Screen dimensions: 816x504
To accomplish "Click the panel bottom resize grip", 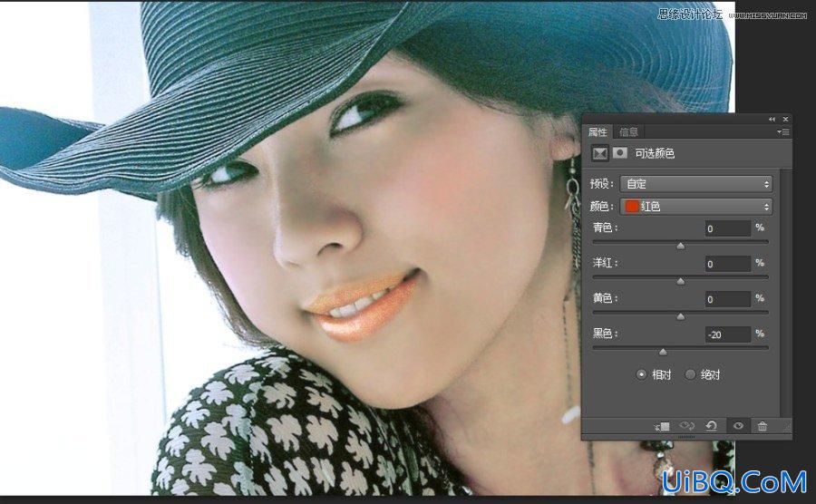I will [686, 438].
